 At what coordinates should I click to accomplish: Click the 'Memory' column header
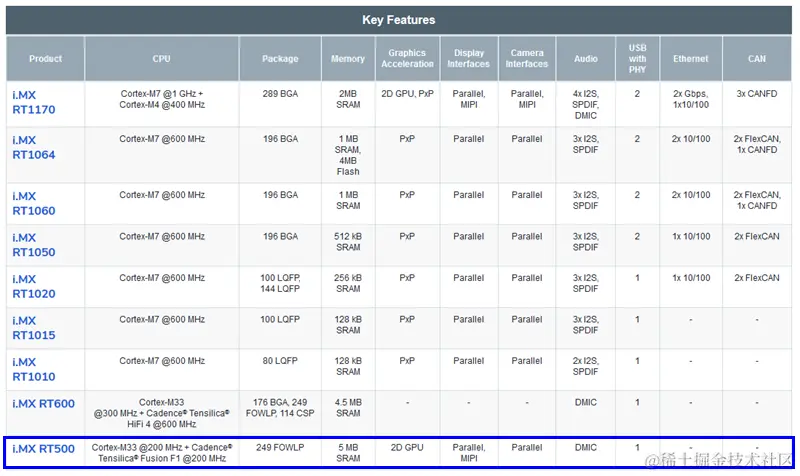[348, 59]
